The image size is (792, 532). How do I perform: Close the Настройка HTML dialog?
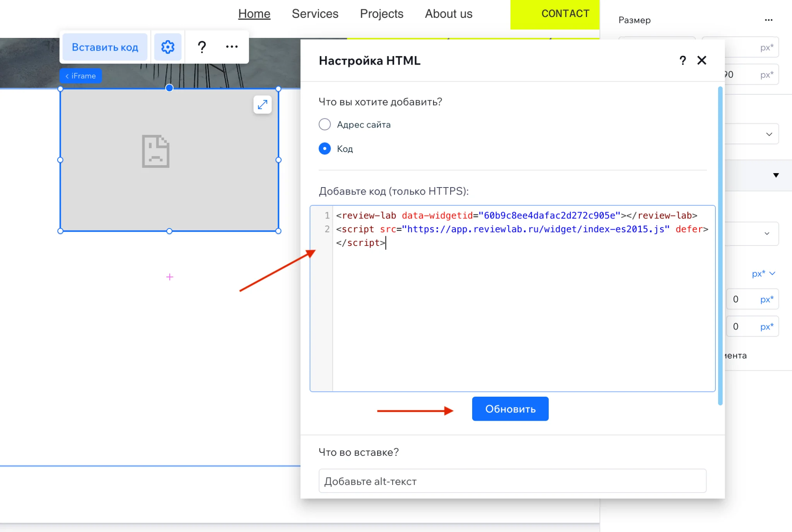pyautogui.click(x=702, y=60)
